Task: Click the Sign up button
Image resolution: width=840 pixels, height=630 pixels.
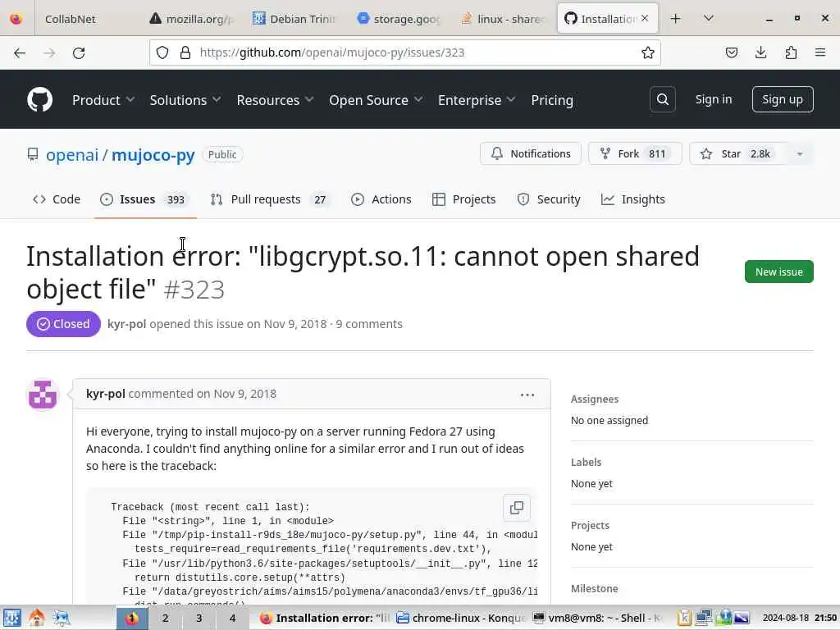Action: [x=782, y=99]
